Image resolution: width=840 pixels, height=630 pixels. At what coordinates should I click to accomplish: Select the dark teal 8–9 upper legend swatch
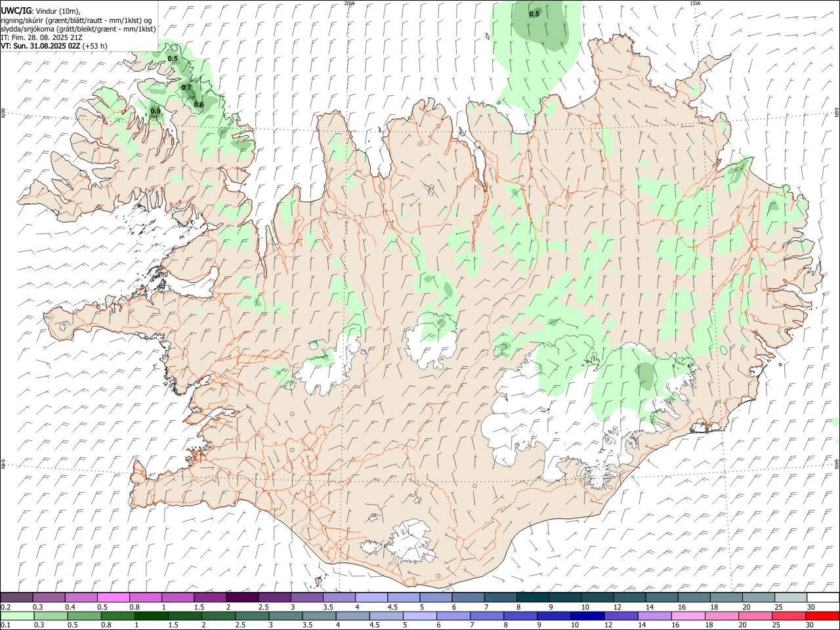tap(533, 597)
